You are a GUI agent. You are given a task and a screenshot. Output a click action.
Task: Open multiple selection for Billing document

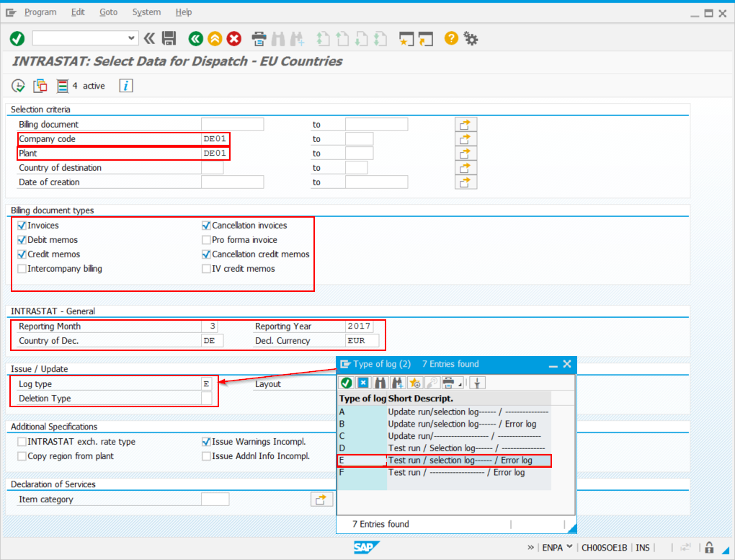(465, 124)
